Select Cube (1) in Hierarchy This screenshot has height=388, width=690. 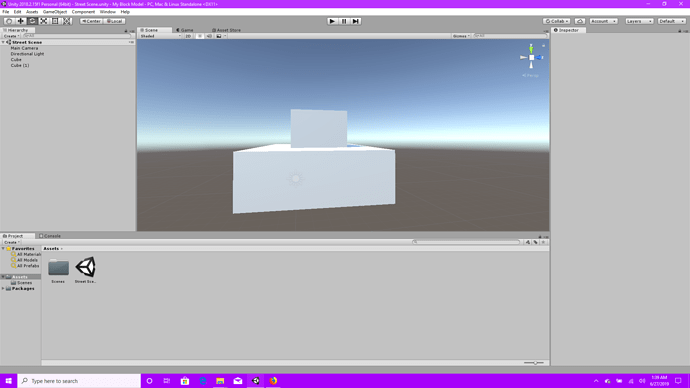pos(20,65)
